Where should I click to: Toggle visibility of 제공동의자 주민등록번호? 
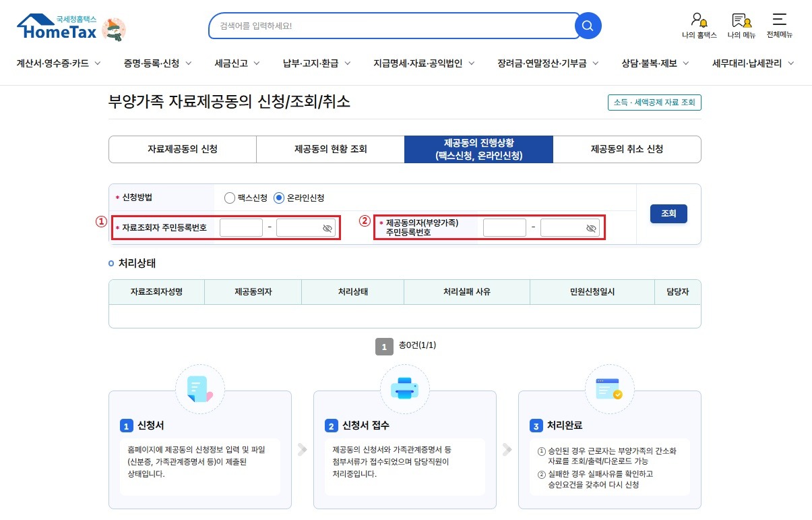[591, 229]
